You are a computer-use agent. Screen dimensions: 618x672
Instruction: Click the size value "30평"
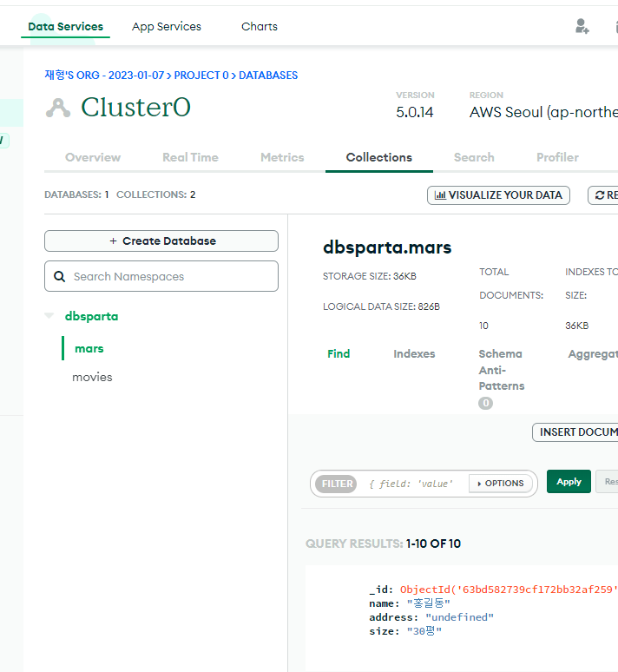[424, 631]
